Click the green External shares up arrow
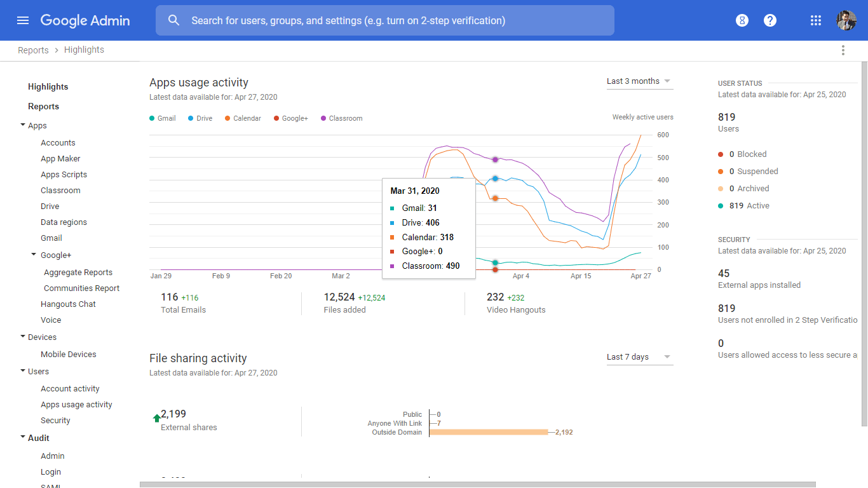868x488 pixels. click(x=156, y=418)
